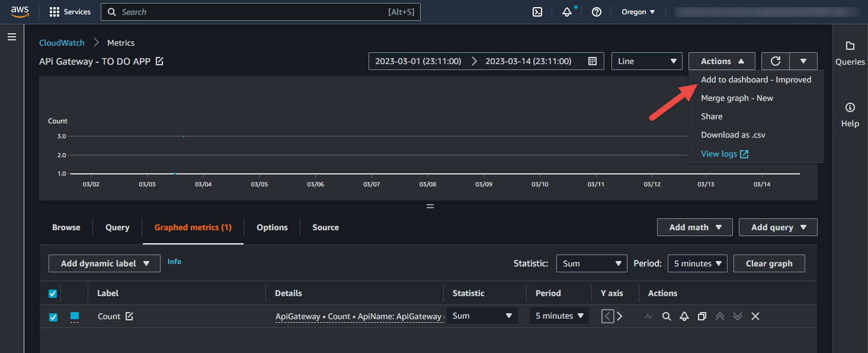Launch CloudShell from the top bar
The width and height of the screenshot is (868, 353).
pos(537,12)
